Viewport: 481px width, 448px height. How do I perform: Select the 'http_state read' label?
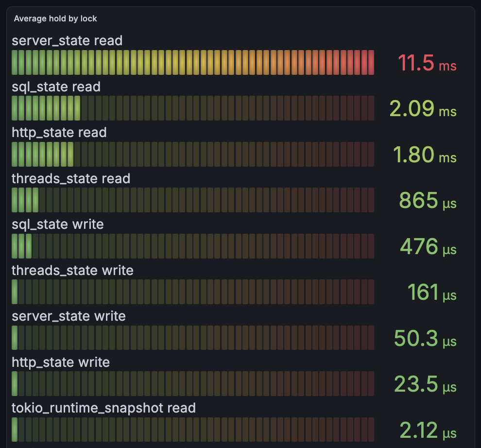pos(59,133)
